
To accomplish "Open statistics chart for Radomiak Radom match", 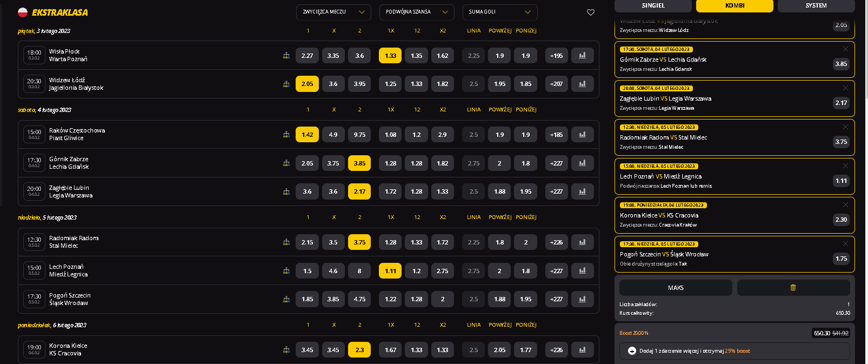I will point(582,242).
